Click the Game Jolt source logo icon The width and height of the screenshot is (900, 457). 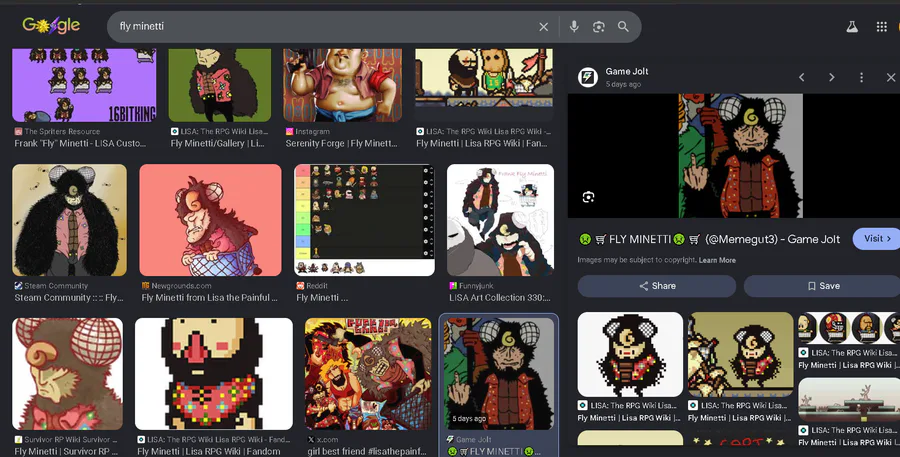(588, 77)
